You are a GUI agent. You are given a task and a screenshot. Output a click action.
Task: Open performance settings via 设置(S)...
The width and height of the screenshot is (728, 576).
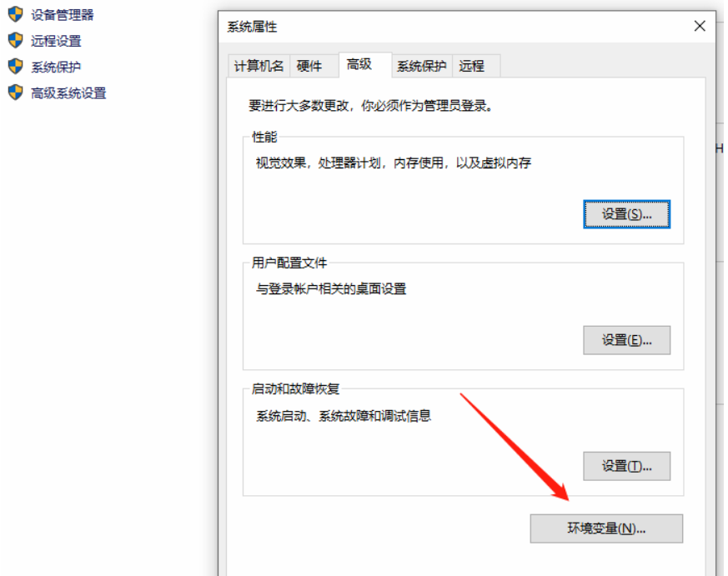(x=627, y=214)
